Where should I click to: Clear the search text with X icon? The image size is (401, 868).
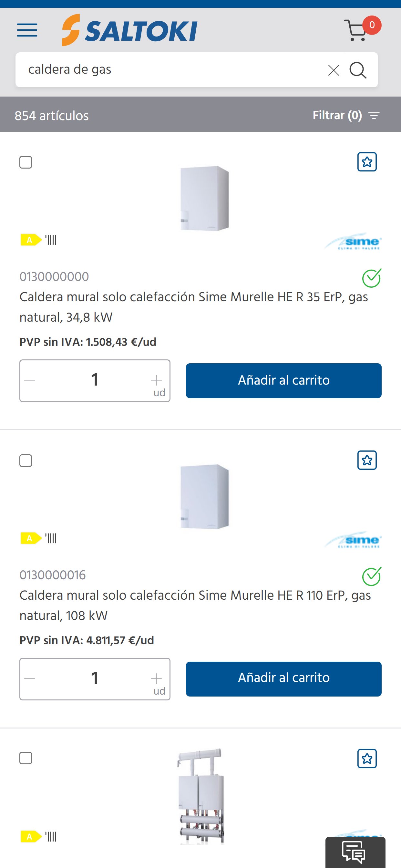[x=333, y=70]
